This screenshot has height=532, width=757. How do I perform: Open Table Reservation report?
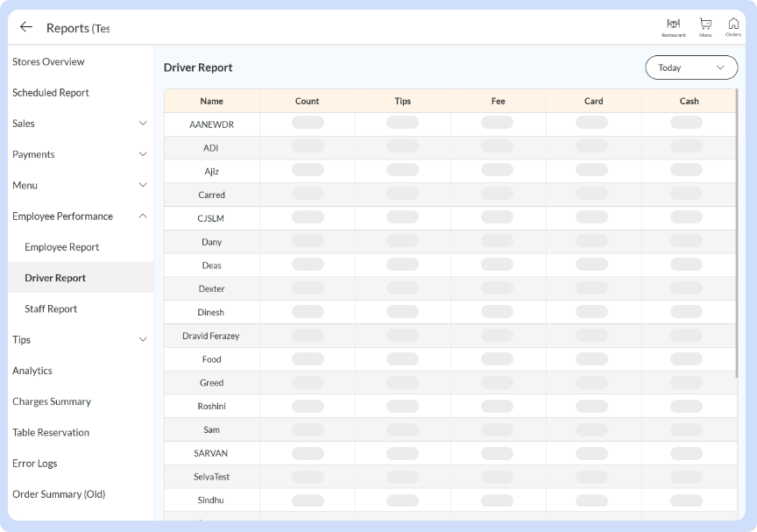click(x=51, y=433)
